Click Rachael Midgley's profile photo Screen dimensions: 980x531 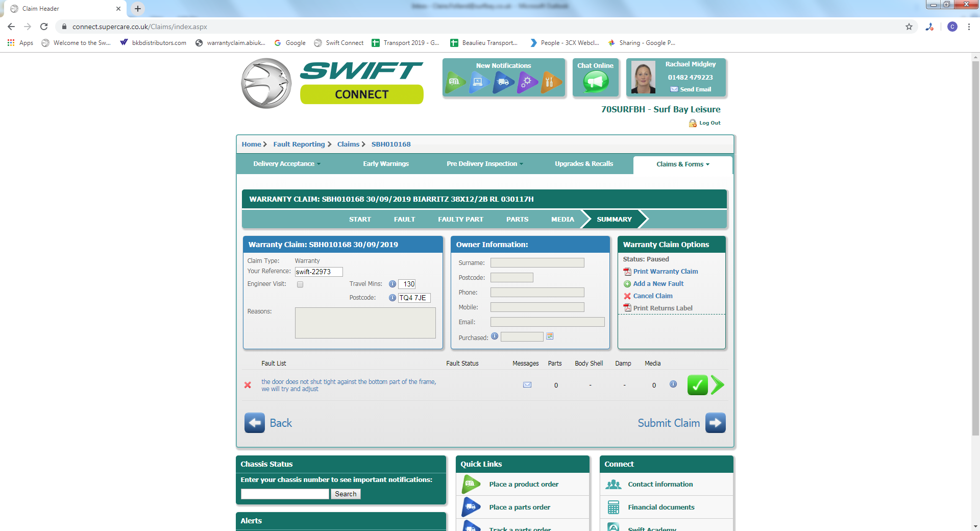[x=643, y=78]
